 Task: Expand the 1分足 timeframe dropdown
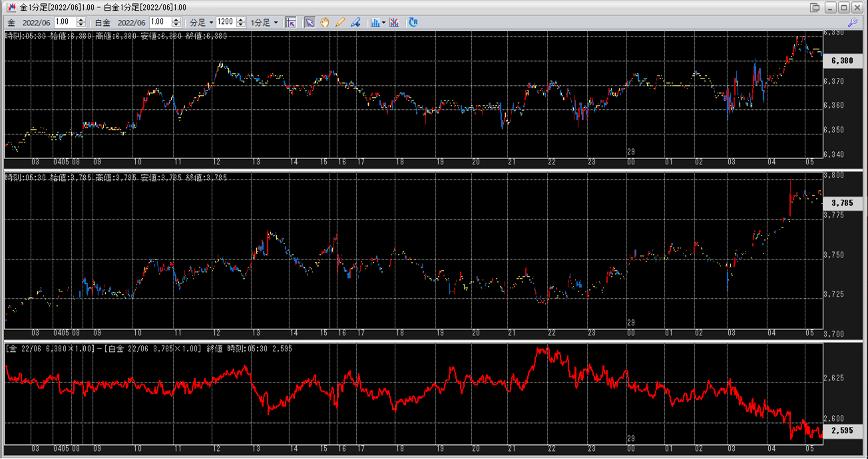tap(265, 22)
